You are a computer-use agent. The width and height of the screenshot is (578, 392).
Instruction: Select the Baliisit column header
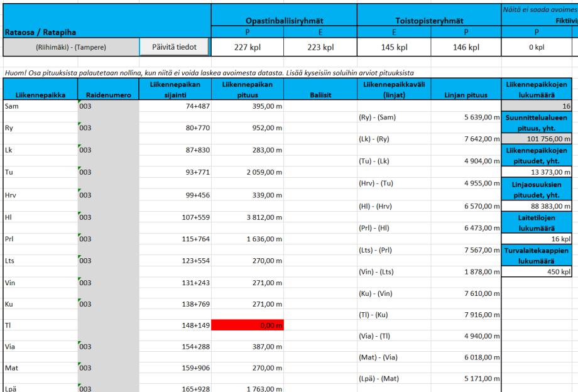point(320,89)
